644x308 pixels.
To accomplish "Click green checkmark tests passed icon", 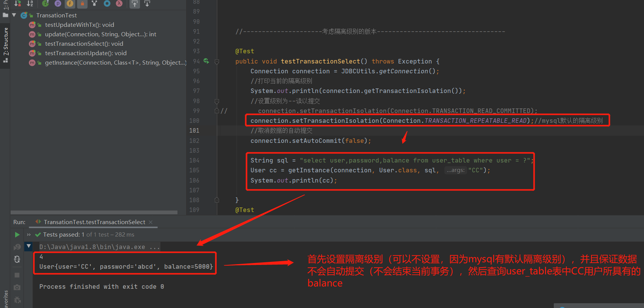I will (38, 235).
